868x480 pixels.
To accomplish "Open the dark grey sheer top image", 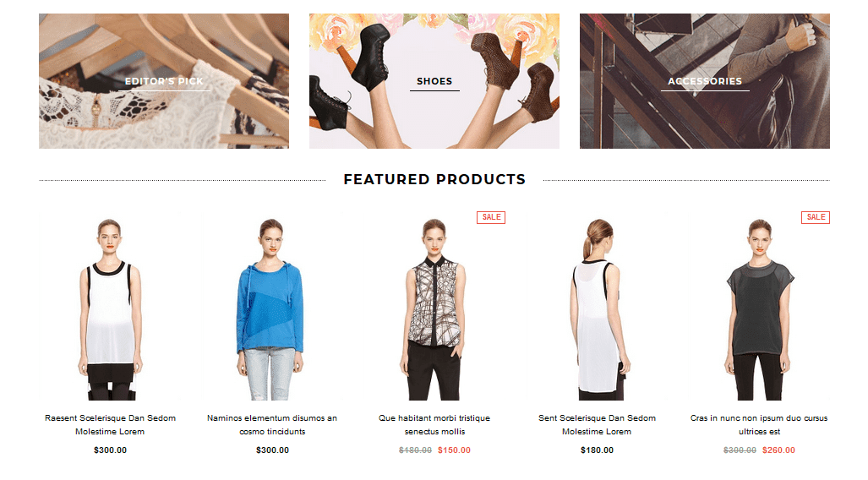I will coord(759,306).
